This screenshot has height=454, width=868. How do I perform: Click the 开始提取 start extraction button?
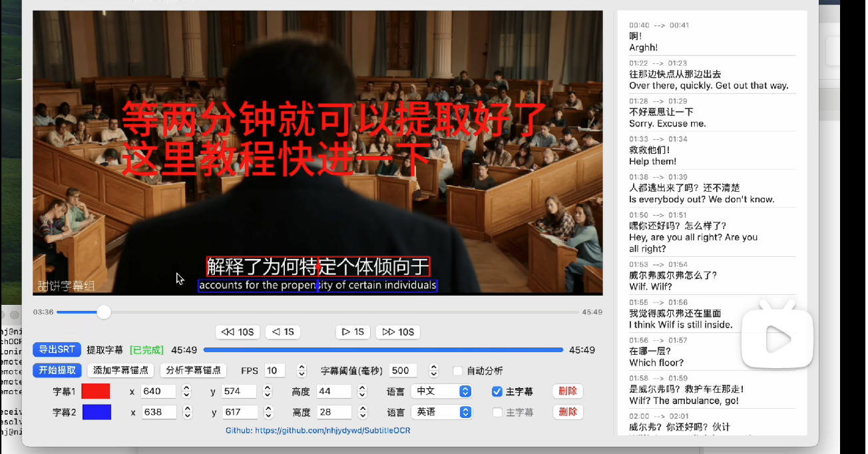point(57,370)
